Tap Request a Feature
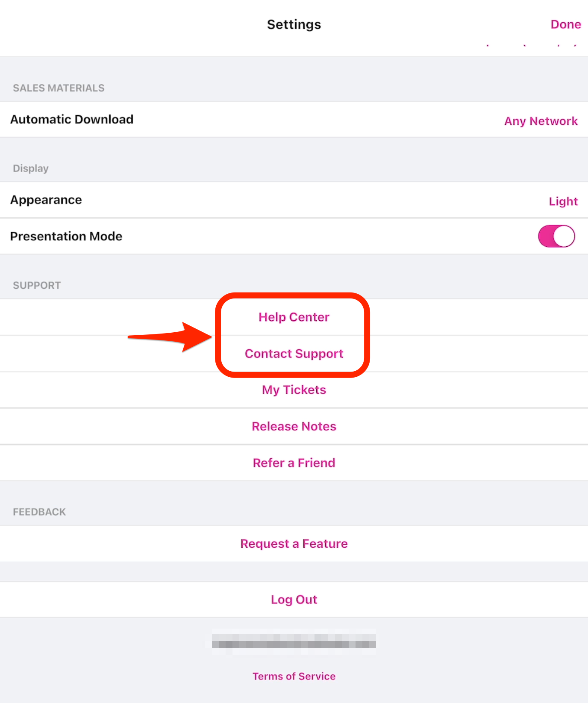588x703 pixels. tap(294, 543)
